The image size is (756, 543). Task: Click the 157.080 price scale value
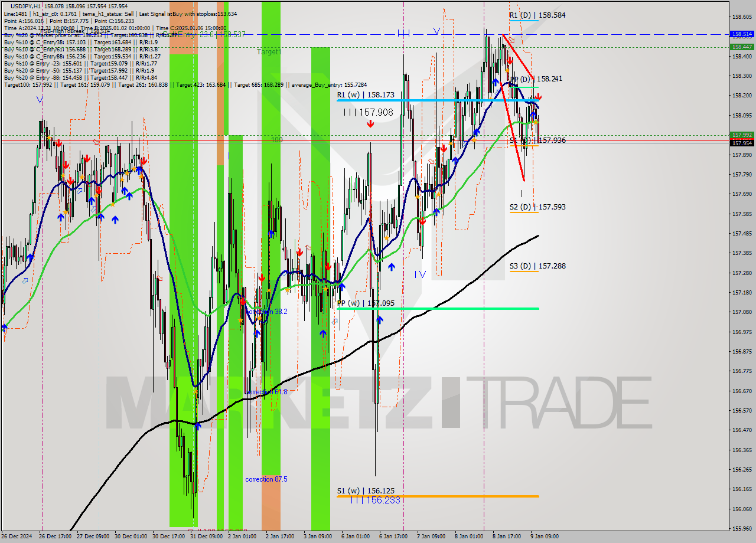click(742, 312)
